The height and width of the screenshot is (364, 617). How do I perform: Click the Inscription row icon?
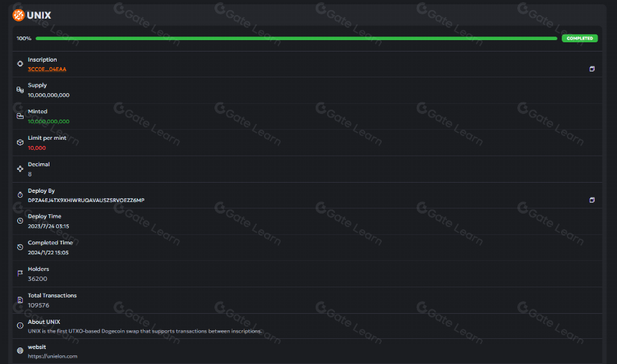click(x=20, y=64)
